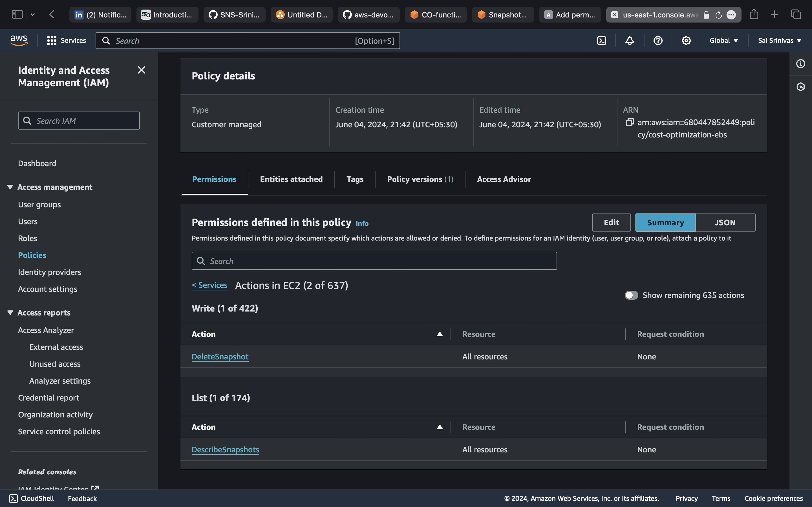
Task: Open the Global region dropdown
Action: tap(724, 41)
